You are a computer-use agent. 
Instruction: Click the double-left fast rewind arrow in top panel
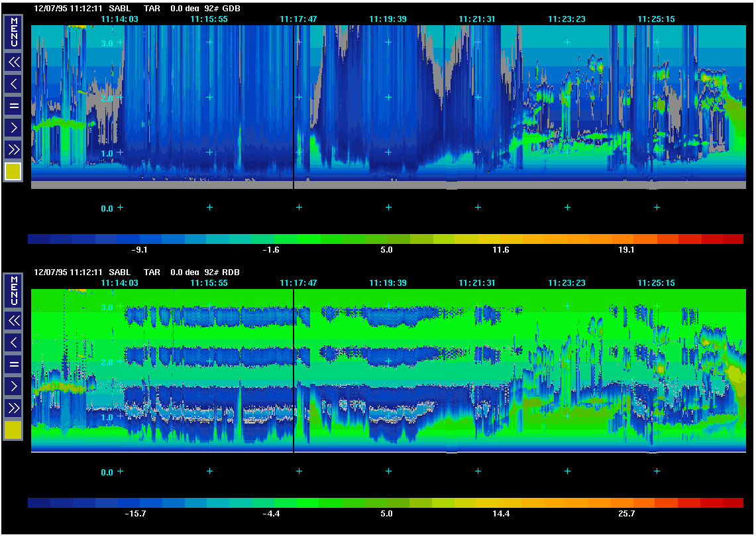point(13,62)
